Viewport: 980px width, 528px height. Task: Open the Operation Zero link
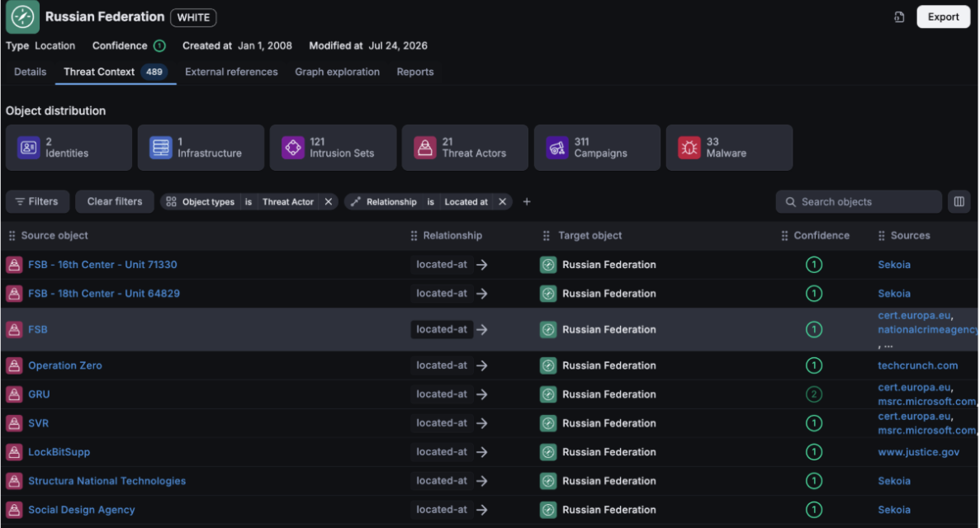(x=65, y=365)
